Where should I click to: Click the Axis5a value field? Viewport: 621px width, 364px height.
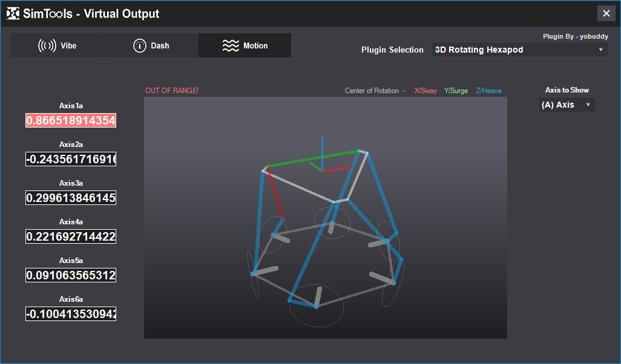[71, 275]
